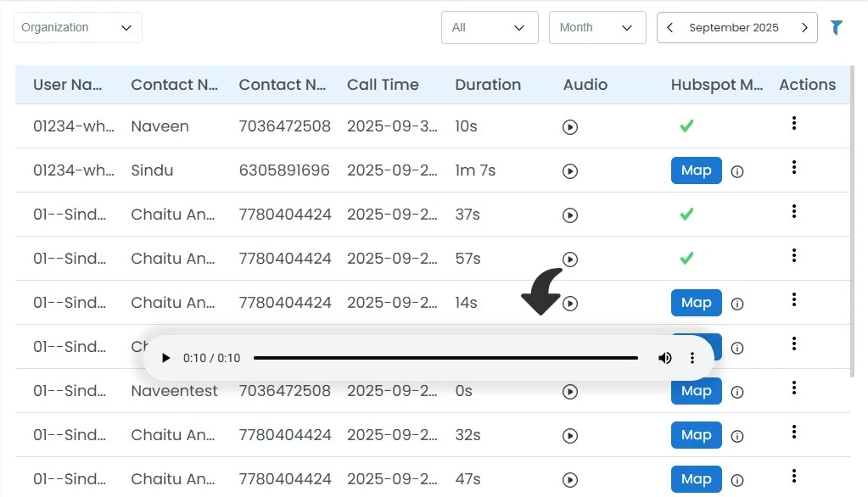Click the blue filter funnel icon
This screenshot has height=497, width=868.
(837, 28)
